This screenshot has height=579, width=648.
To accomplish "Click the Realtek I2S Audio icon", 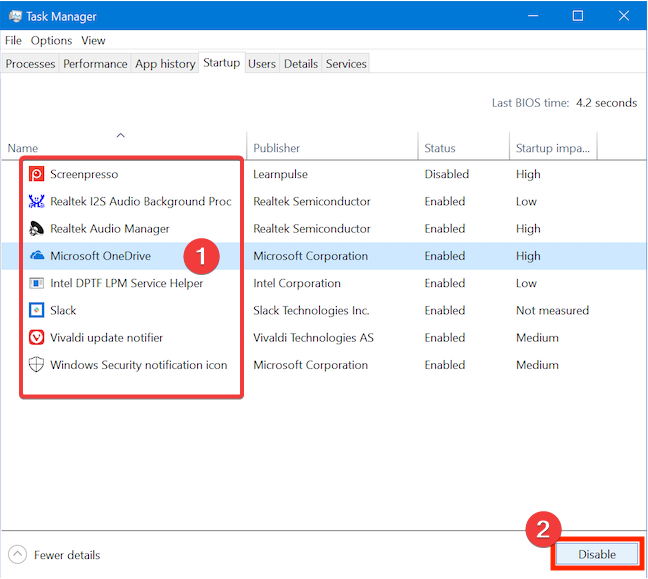I will (36, 201).
